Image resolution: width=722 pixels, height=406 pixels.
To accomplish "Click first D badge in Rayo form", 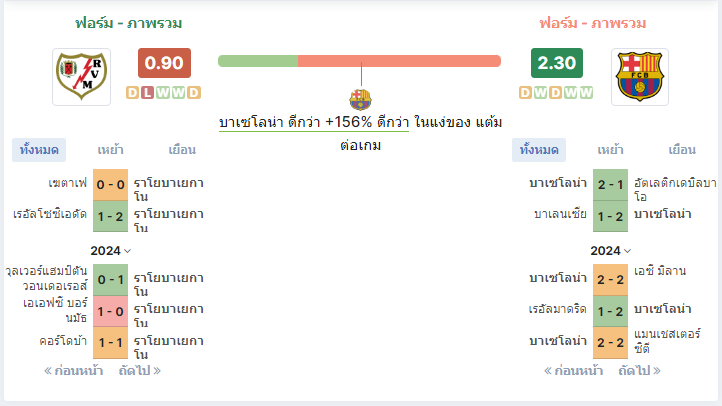I will coord(133,93).
